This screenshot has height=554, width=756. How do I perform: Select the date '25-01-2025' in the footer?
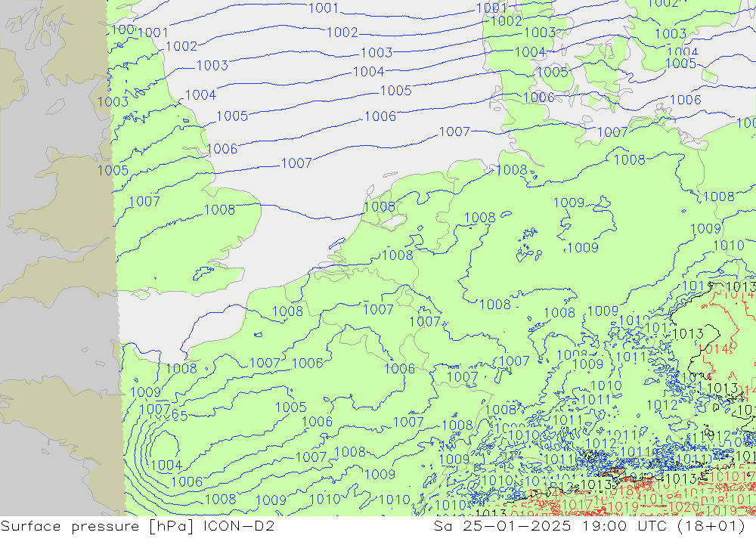[517, 525]
